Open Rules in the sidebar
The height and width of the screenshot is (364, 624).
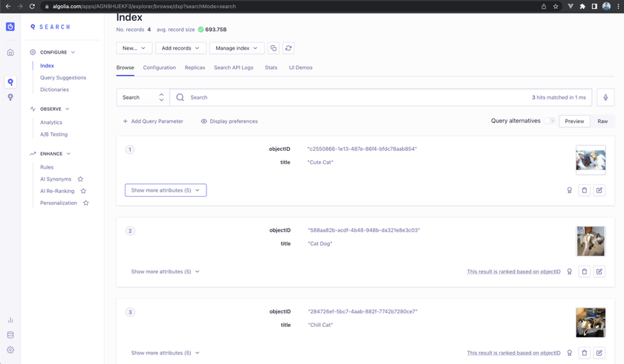coord(47,167)
